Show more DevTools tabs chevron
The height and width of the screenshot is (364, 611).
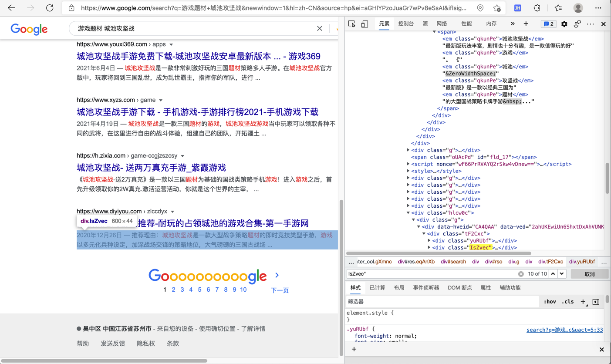[512, 24]
